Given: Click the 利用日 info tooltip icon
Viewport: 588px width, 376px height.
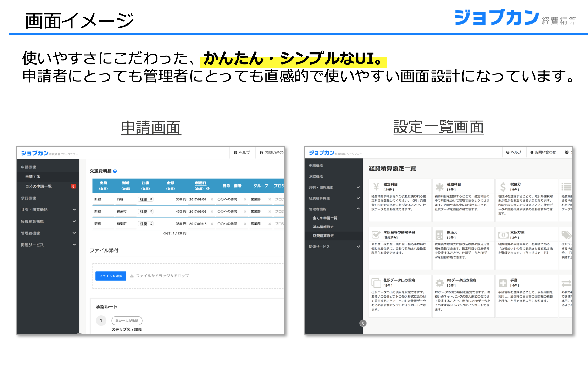Looking at the screenshot, I should (x=208, y=189).
